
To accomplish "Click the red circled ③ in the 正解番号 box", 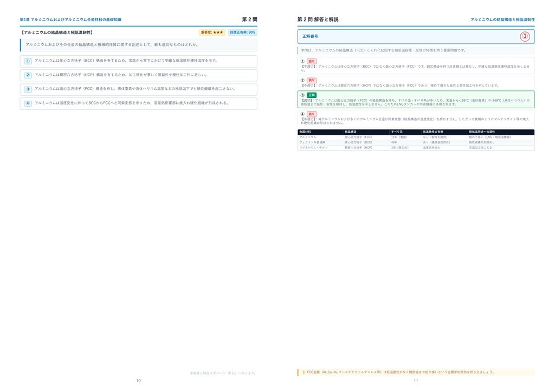I will tap(525, 36).
